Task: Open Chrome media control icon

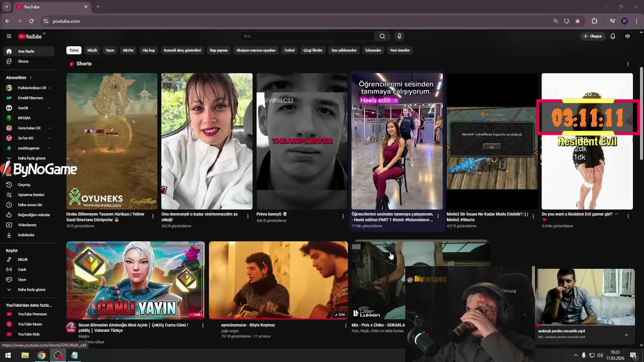Action: click(x=612, y=21)
